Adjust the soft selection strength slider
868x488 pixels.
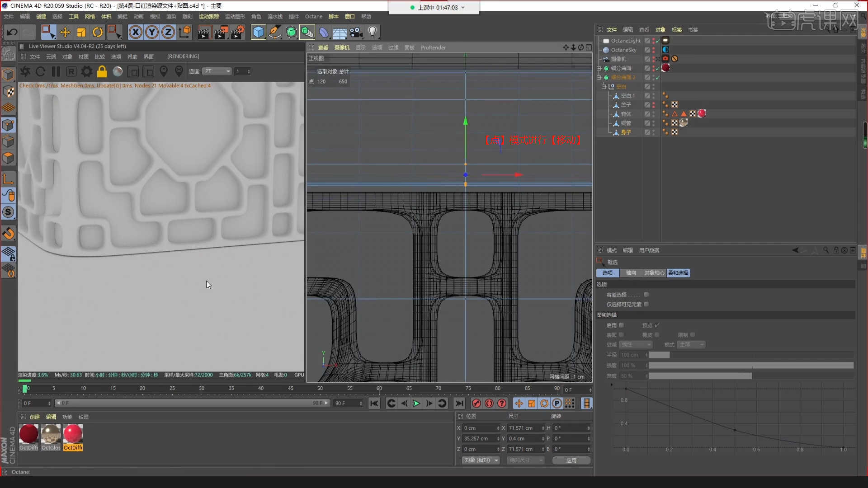[751, 366]
